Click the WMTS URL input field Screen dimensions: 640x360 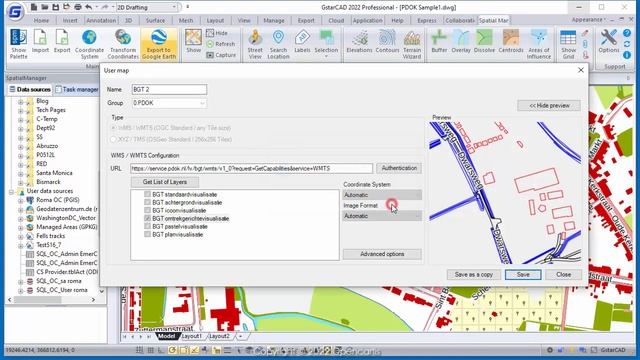pos(251,168)
